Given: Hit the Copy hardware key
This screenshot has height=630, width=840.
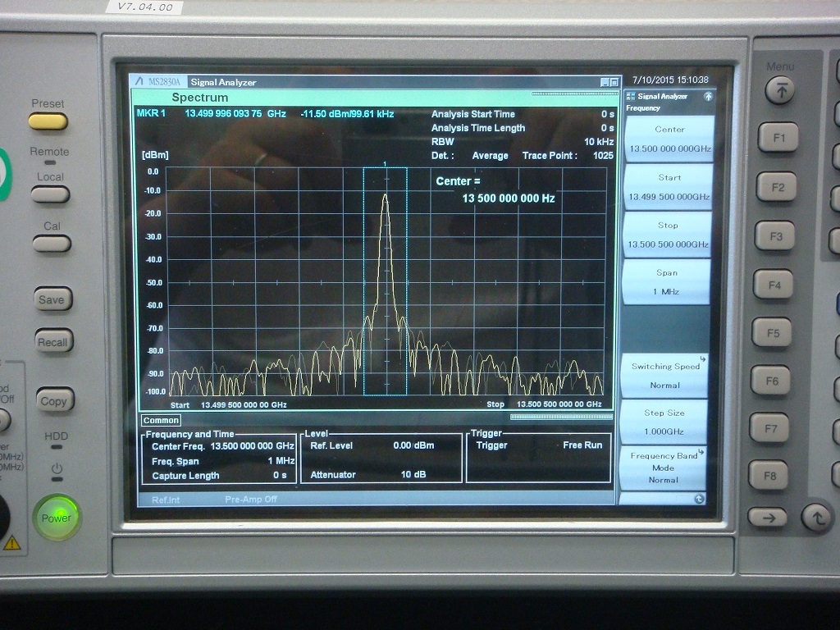Looking at the screenshot, I should click(x=55, y=400).
